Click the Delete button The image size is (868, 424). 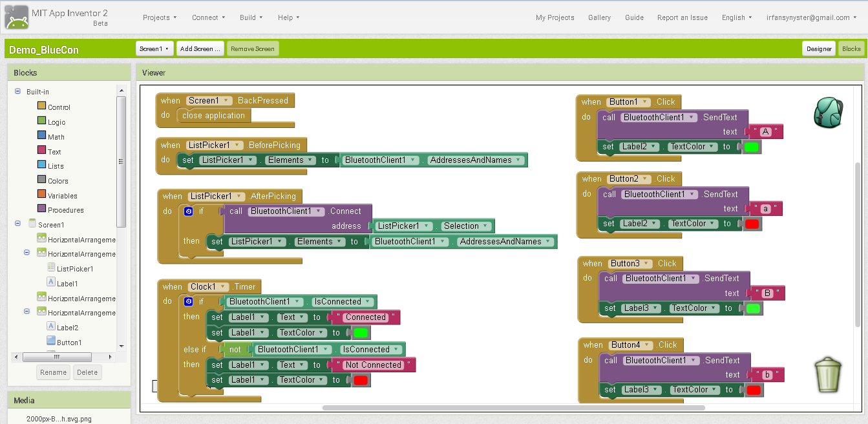tap(87, 372)
